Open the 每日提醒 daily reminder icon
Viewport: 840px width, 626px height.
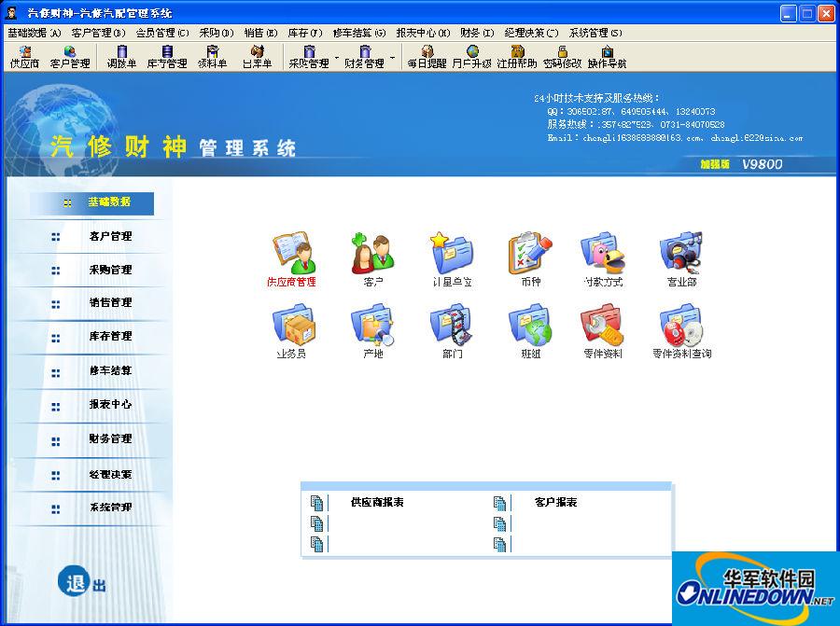427,57
